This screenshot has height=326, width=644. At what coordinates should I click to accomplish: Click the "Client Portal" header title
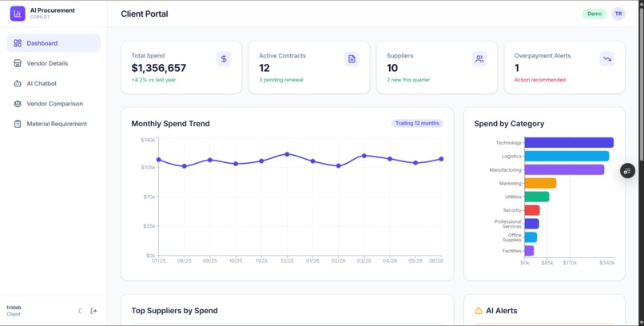(144, 14)
